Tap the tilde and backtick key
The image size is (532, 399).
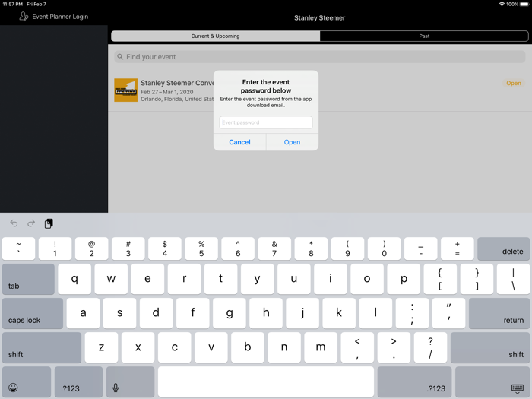tap(18, 249)
